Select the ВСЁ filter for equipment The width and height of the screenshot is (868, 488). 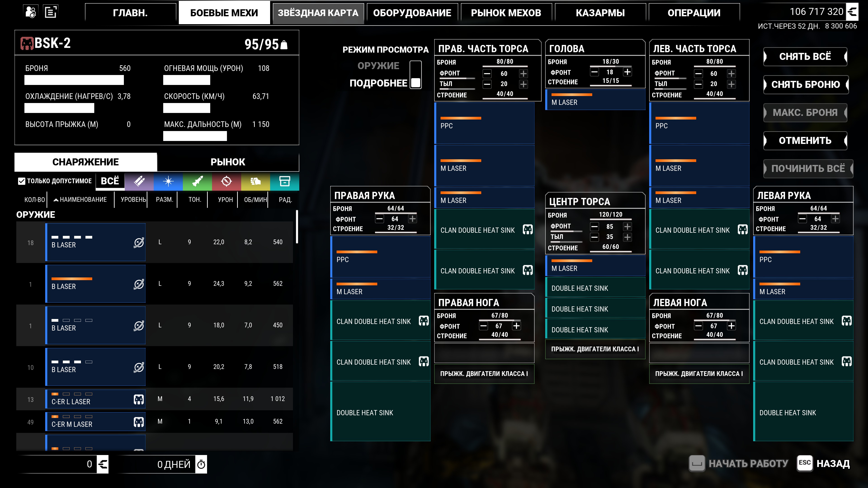[110, 181]
